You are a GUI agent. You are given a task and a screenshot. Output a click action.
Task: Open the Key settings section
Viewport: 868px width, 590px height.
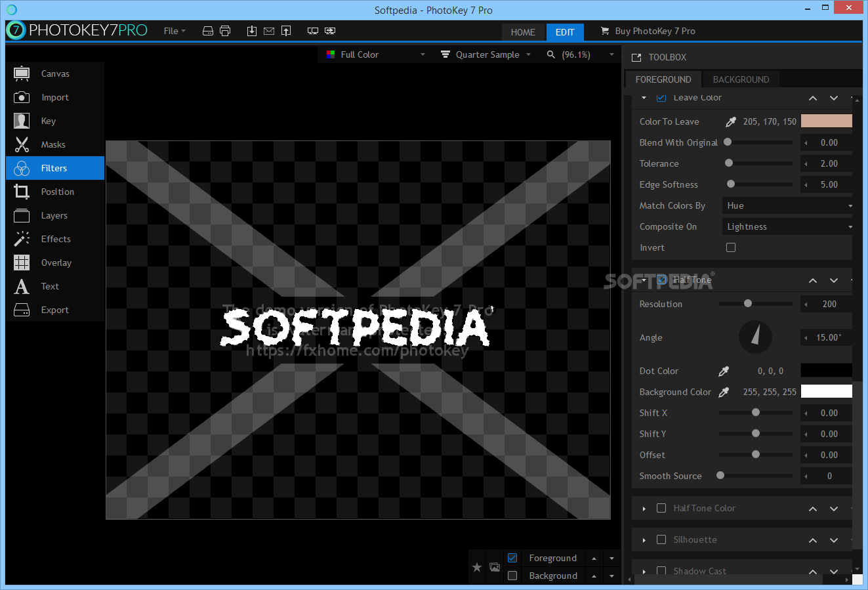pos(55,121)
